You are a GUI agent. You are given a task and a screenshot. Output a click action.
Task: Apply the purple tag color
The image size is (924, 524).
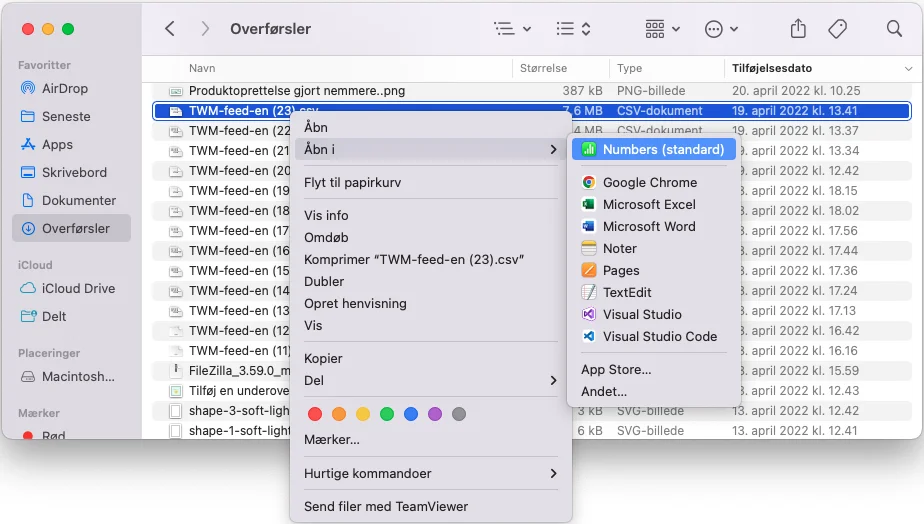click(x=435, y=414)
